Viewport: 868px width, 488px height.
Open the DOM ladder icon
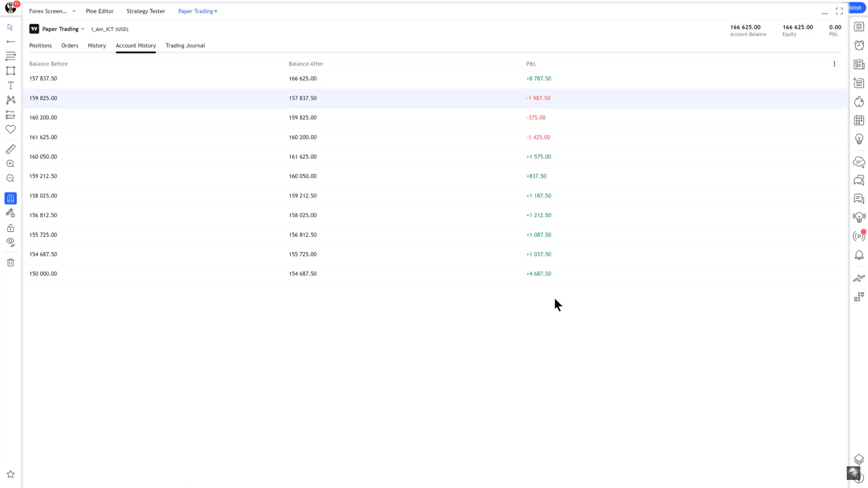[859, 297]
